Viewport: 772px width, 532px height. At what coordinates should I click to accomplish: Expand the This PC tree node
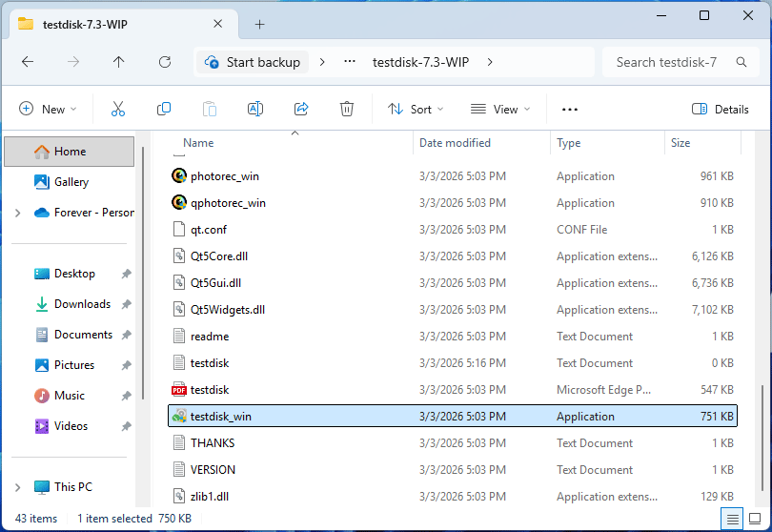[18, 487]
